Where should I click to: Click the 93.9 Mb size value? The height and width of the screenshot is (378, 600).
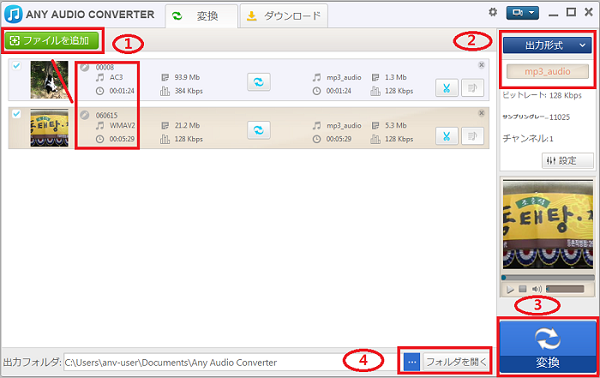[x=187, y=78]
